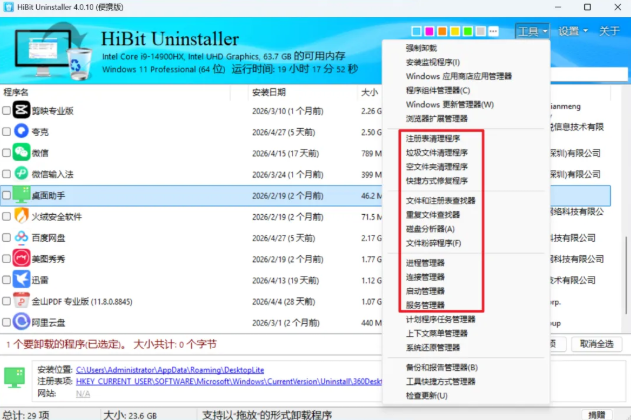The image size is (631, 420).
Task: Click the 迅雷 bird icon
Action: (x=21, y=280)
